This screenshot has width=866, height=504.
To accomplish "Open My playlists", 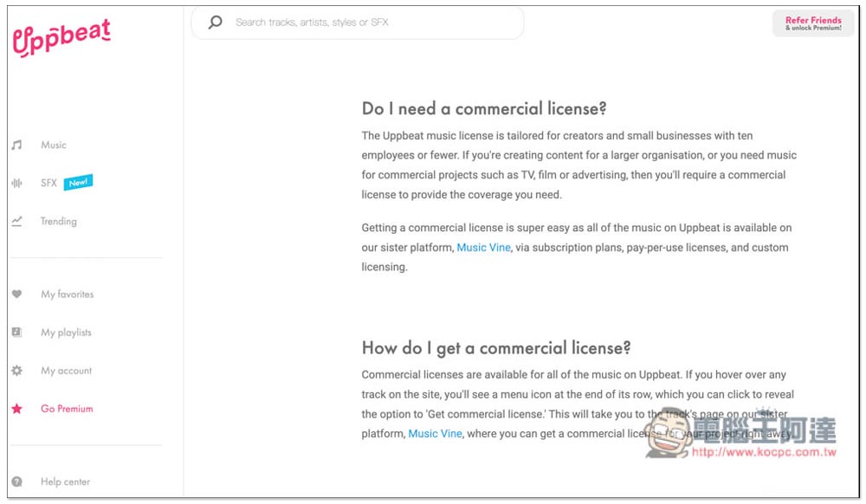I will pos(67,333).
